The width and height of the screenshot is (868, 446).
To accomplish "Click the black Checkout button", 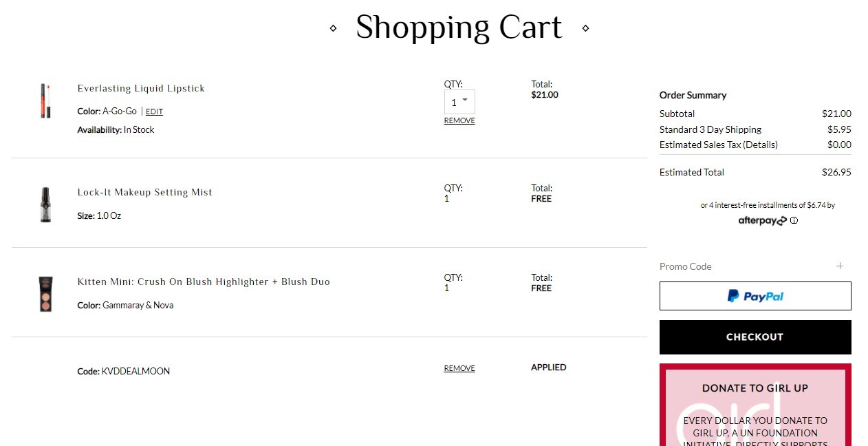I will pos(755,337).
